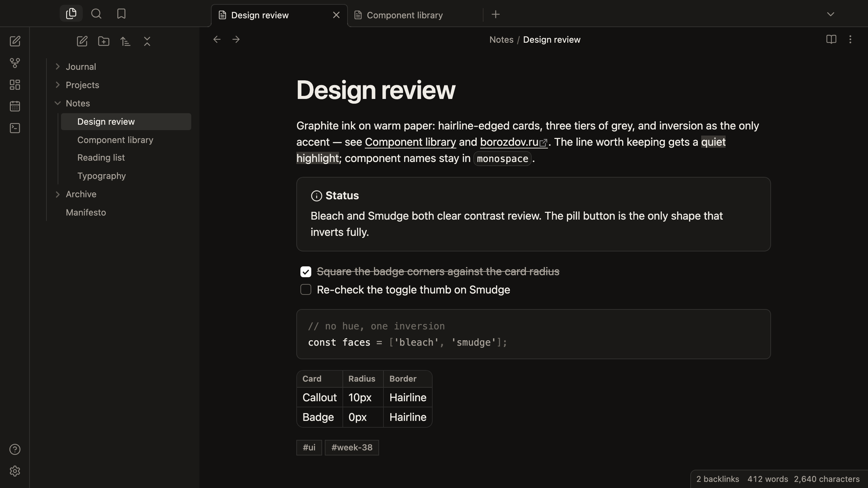Expand the Journal folder
The image size is (868, 488).
click(x=58, y=66)
